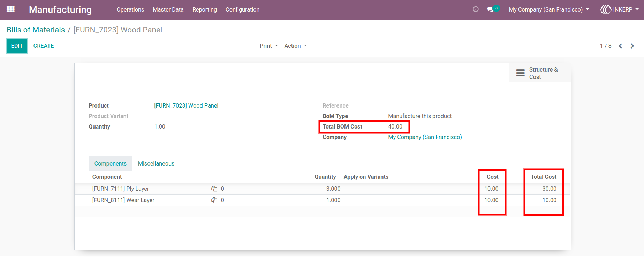Open the apps grid menu icon
Viewport: 644px width, 257px height.
(10, 9)
